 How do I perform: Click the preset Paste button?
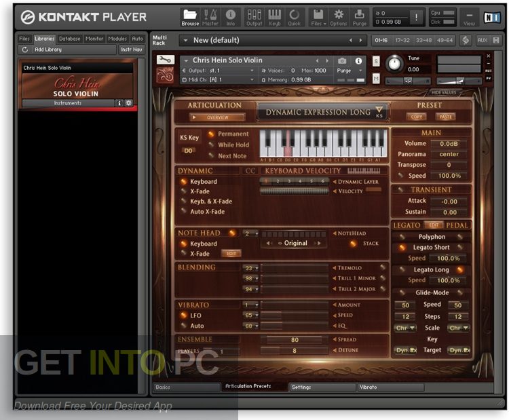(445, 117)
